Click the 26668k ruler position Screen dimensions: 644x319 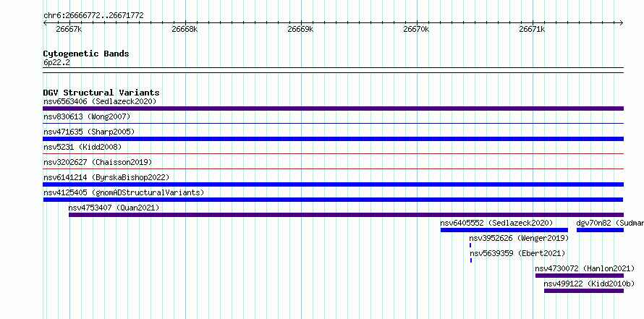tap(185, 29)
